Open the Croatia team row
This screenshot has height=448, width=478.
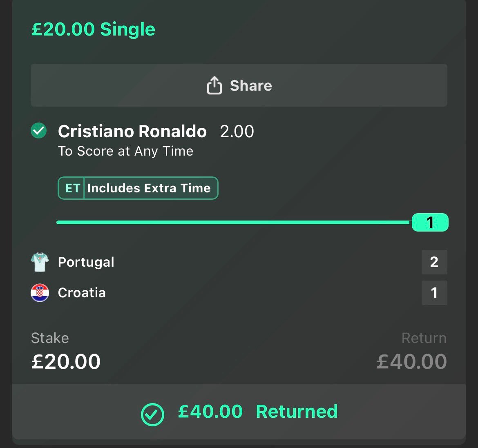coord(239,292)
